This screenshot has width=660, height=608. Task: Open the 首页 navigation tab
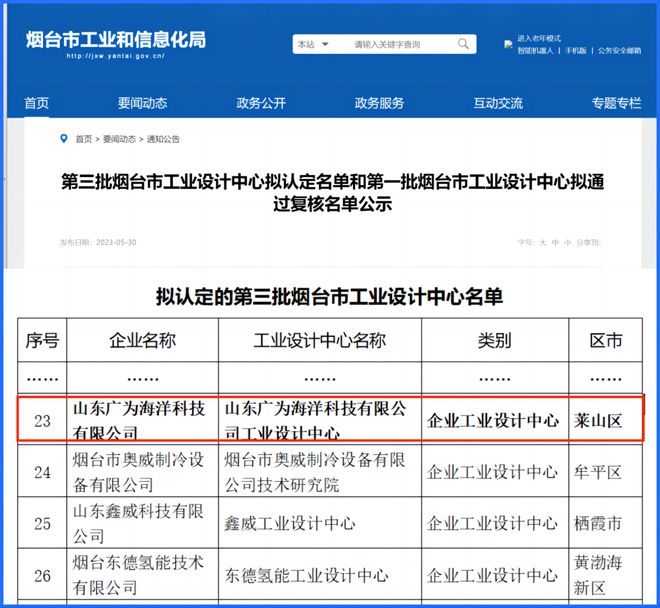point(37,103)
